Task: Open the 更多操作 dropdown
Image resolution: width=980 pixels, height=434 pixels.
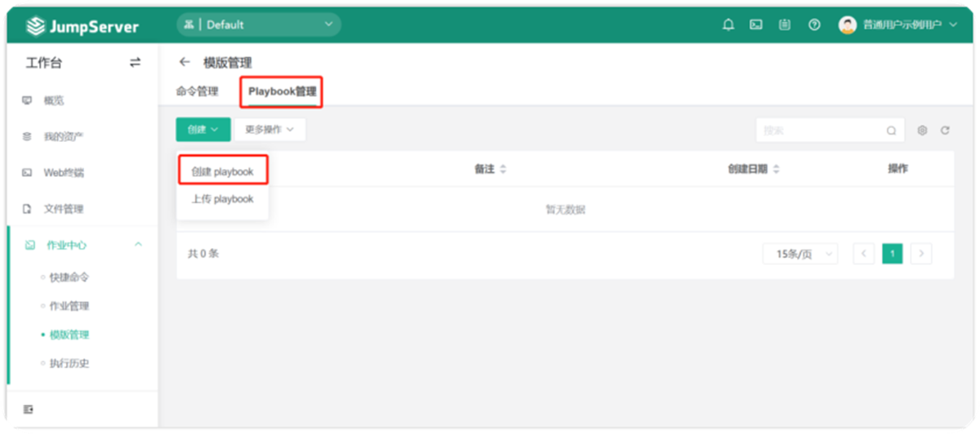Action: click(270, 129)
